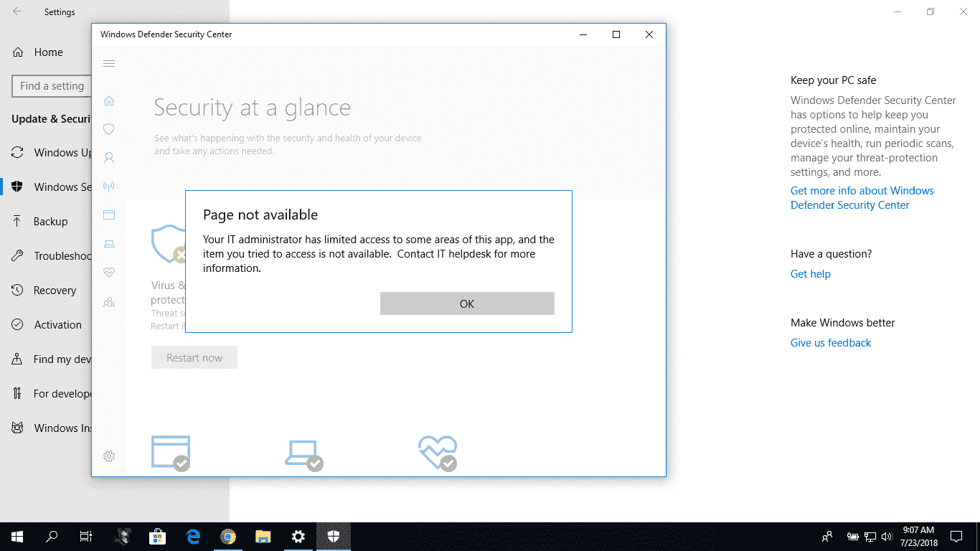Viewport: 980px width, 551px height.
Task: Click the Restart now button
Action: (194, 357)
